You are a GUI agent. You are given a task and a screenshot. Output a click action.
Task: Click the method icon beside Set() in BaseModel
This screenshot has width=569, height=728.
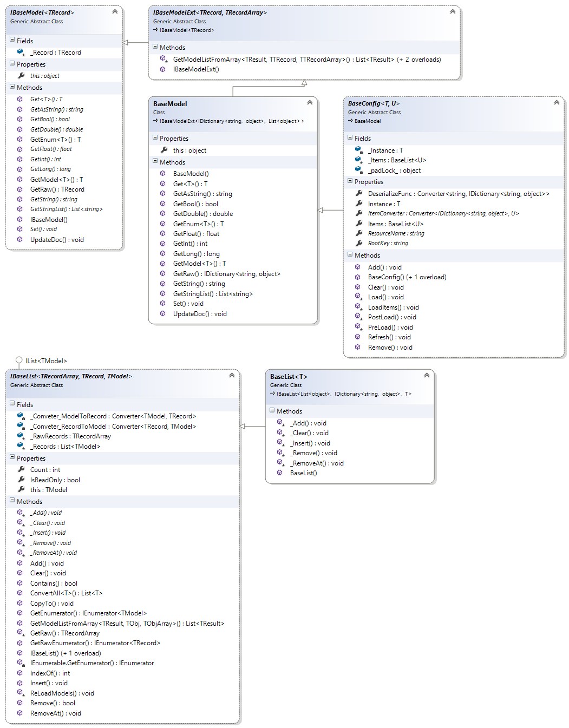click(162, 304)
